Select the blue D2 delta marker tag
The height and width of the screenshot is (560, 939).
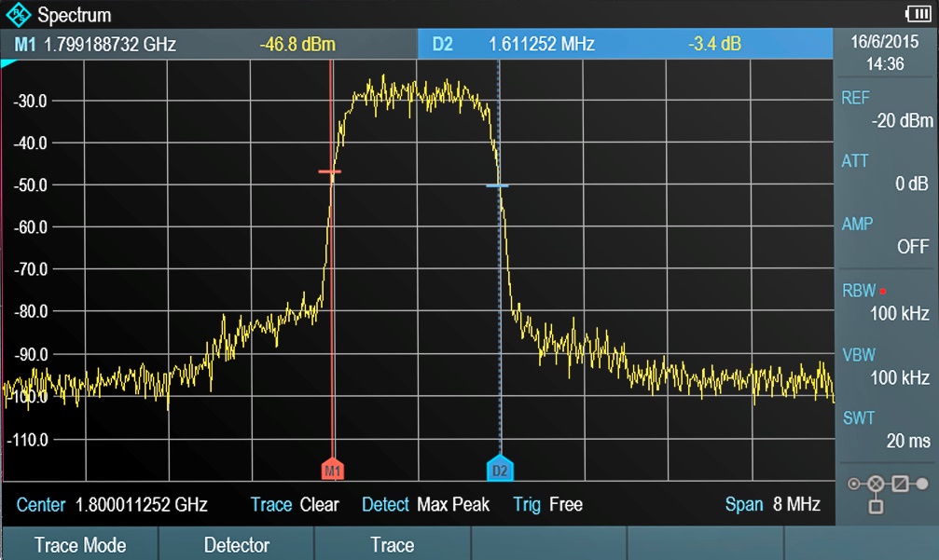[500, 470]
